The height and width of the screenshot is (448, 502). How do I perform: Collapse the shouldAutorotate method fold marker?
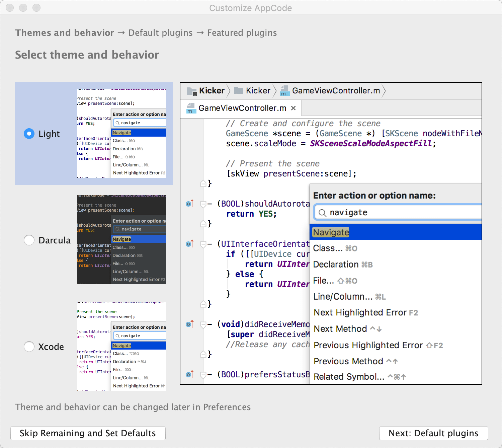pos(203,204)
